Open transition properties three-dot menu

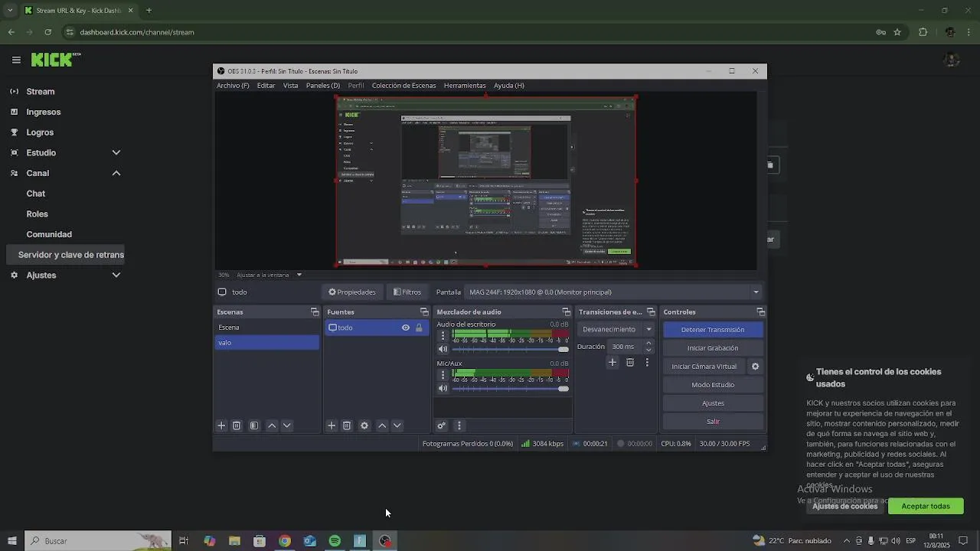click(647, 362)
